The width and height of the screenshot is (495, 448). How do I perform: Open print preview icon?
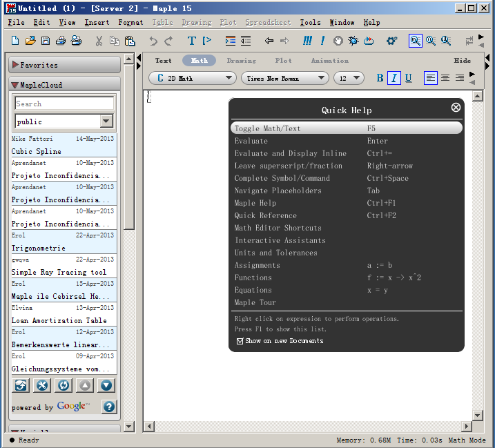click(76, 41)
